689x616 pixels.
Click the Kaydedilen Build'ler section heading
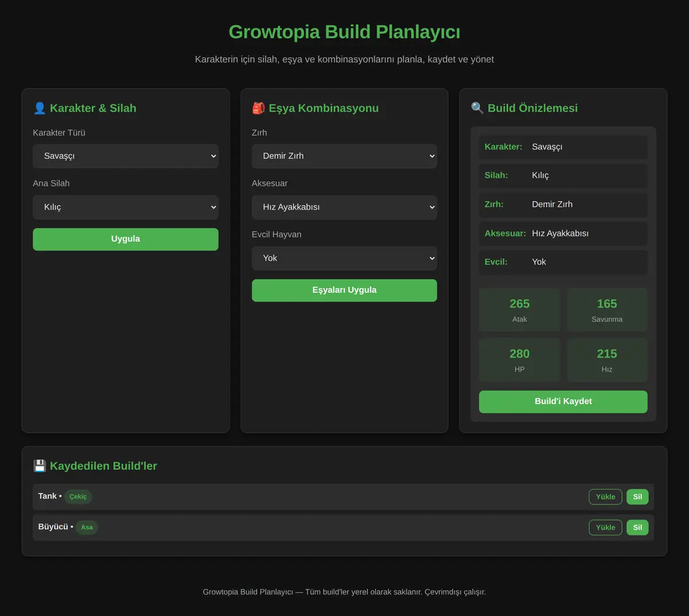click(103, 466)
